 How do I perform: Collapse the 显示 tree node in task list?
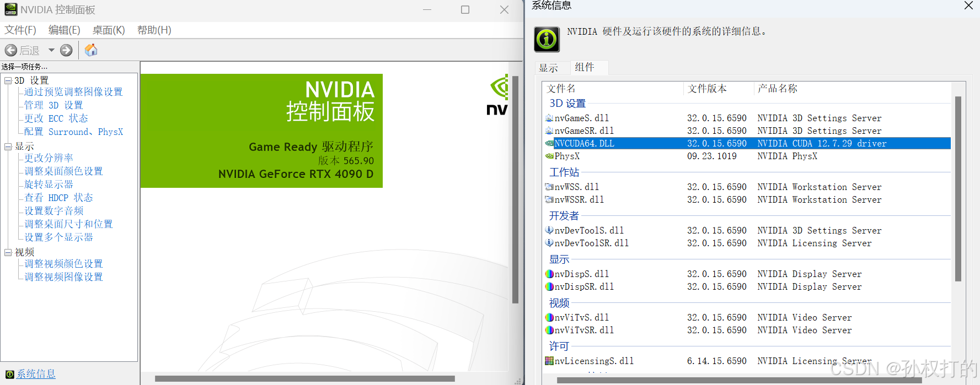point(8,147)
